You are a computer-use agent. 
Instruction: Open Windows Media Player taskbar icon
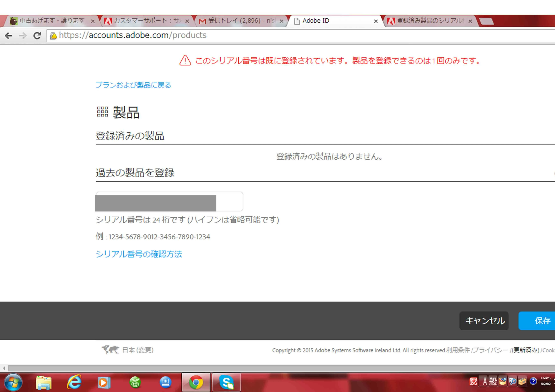(x=104, y=382)
